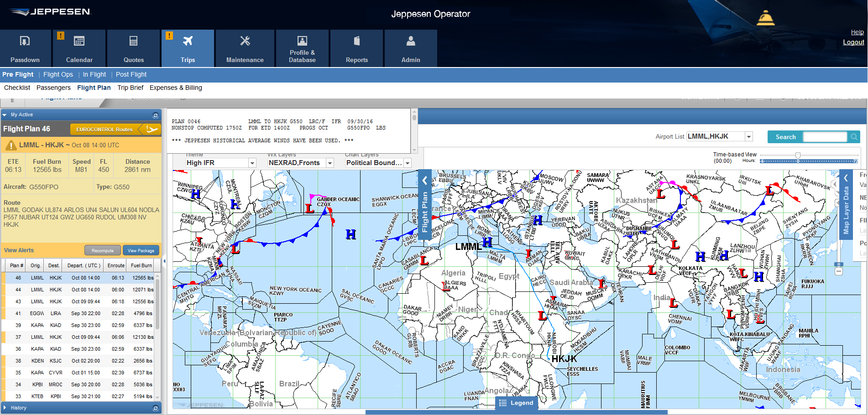Click the Search button
The height and width of the screenshot is (415, 868).
pyautogui.click(x=785, y=137)
